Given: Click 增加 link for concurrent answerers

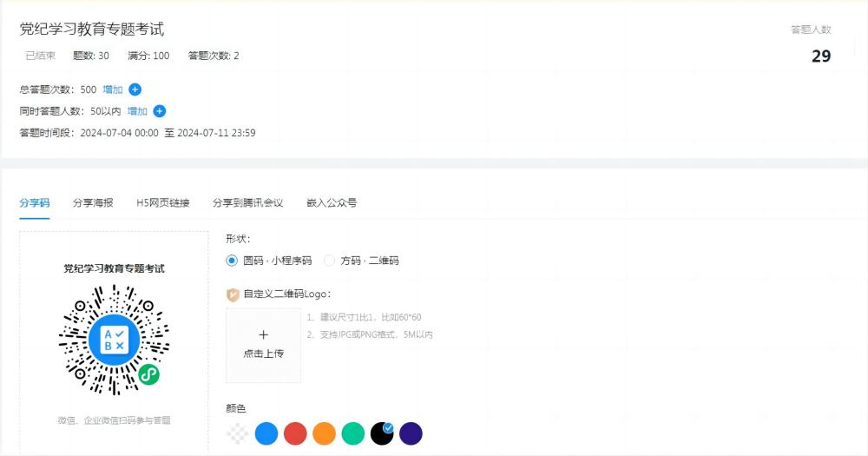Looking at the screenshot, I should [137, 111].
